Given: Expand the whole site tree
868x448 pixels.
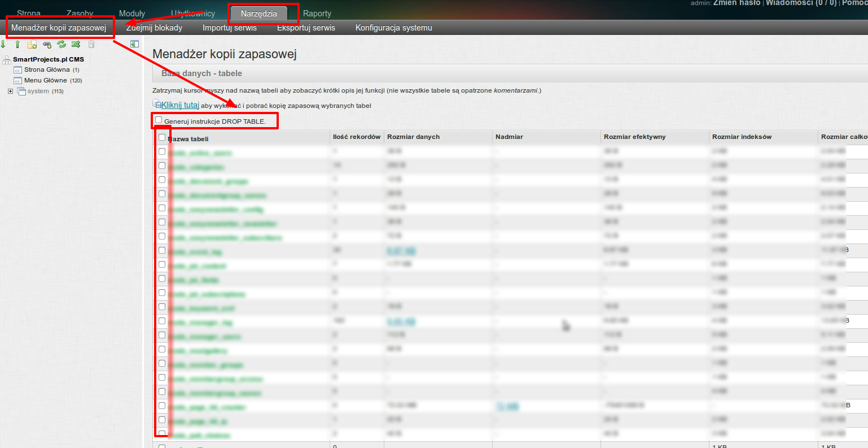Looking at the screenshot, I should click(x=3, y=44).
